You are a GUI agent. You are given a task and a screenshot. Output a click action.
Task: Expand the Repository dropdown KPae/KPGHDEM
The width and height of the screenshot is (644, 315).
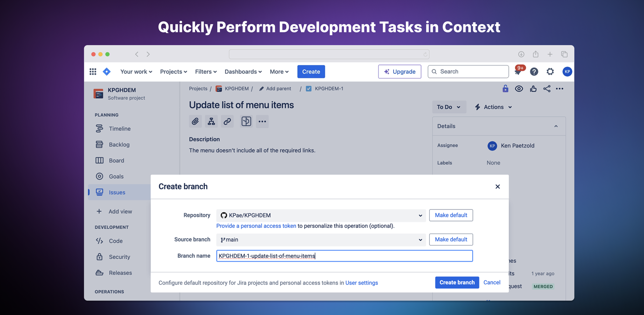click(x=321, y=215)
